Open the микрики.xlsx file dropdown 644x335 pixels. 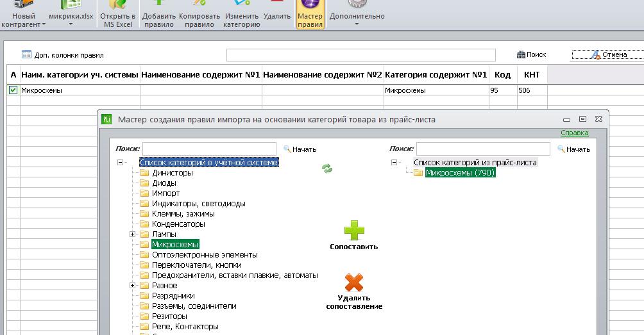(71, 15)
